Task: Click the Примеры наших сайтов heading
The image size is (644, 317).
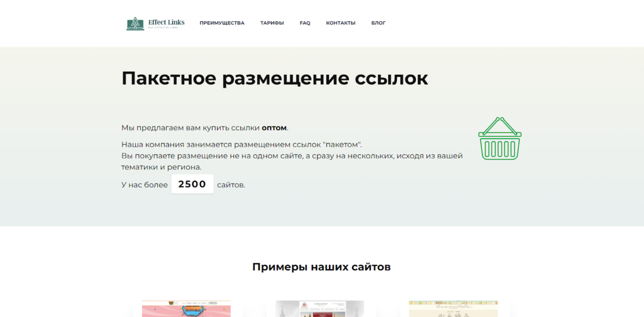Action: coord(321,267)
